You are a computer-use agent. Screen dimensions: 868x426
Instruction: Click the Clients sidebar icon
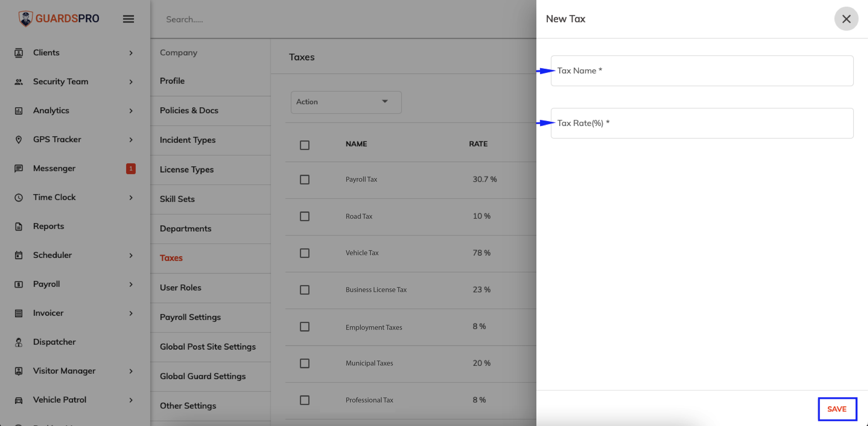pyautogui.click(x=19, y=53)
